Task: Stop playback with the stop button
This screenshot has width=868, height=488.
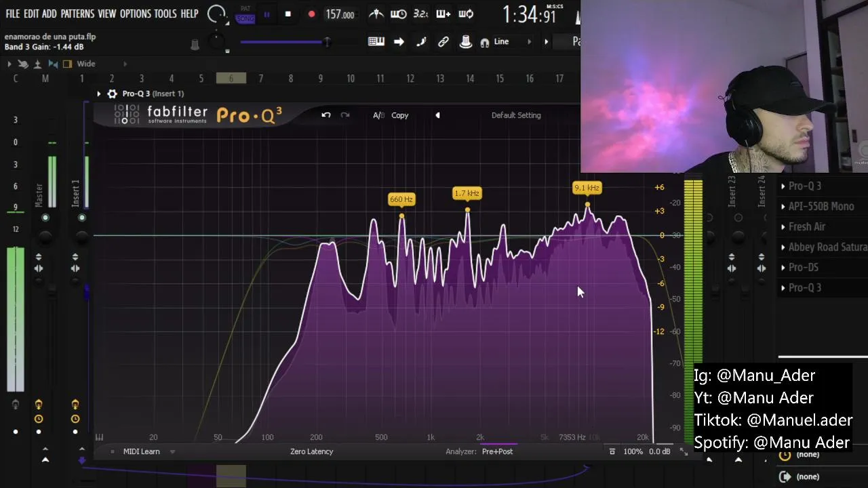Action: point(288,14)
